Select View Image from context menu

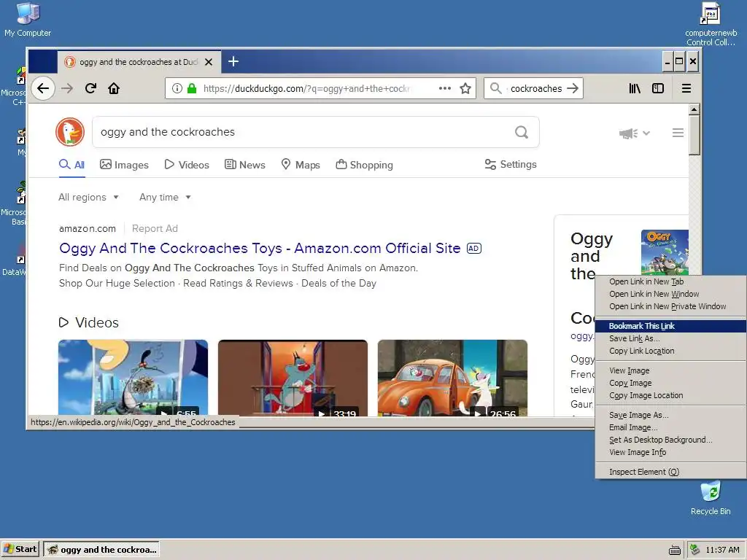670,370
